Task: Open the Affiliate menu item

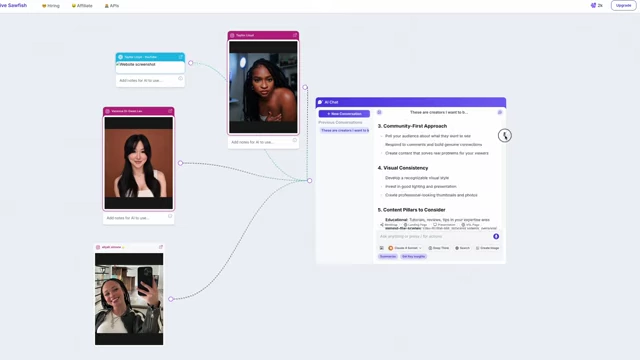Action: click(82, 6)
